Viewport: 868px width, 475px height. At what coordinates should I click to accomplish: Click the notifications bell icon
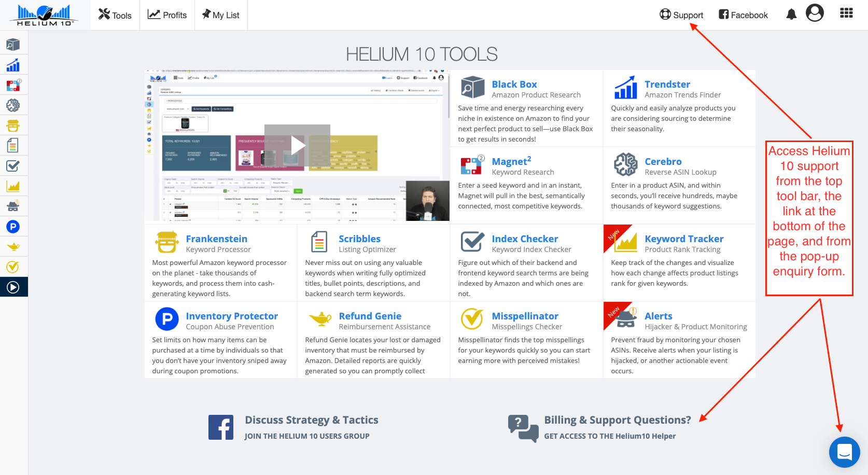pos(791,15)
